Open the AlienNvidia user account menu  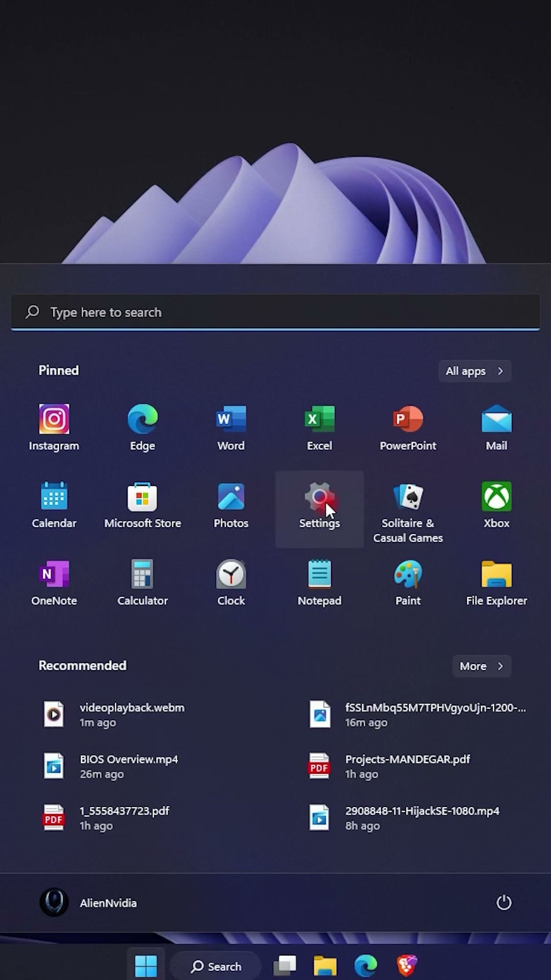click(89, 902)
